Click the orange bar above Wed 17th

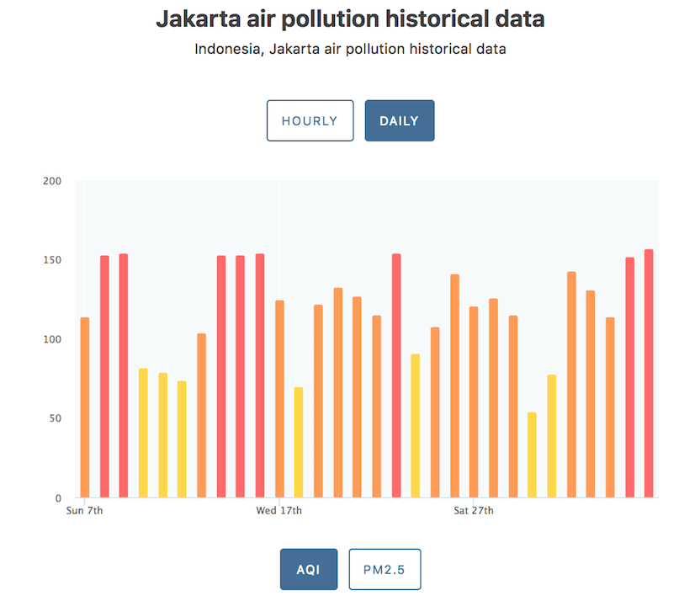point(279,399)
